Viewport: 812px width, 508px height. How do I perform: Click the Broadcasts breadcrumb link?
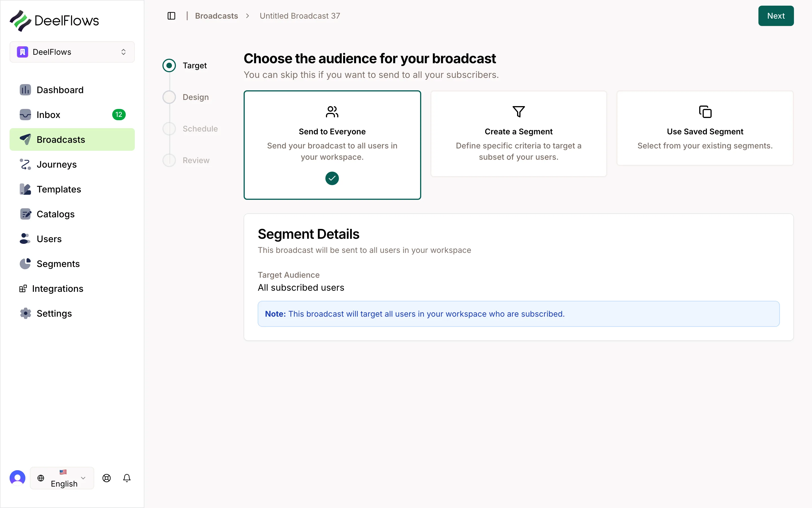[x=217, y=16]
